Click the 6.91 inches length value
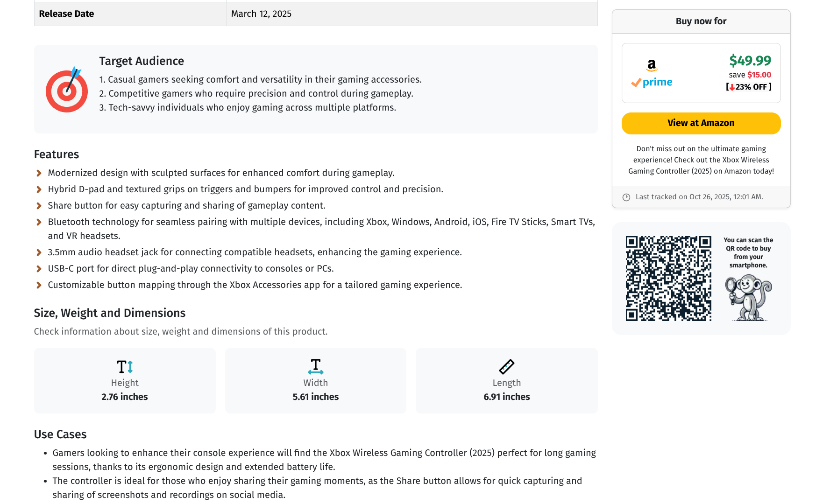Viewport: 830px width, 504px height. click(x=507, y=397)
